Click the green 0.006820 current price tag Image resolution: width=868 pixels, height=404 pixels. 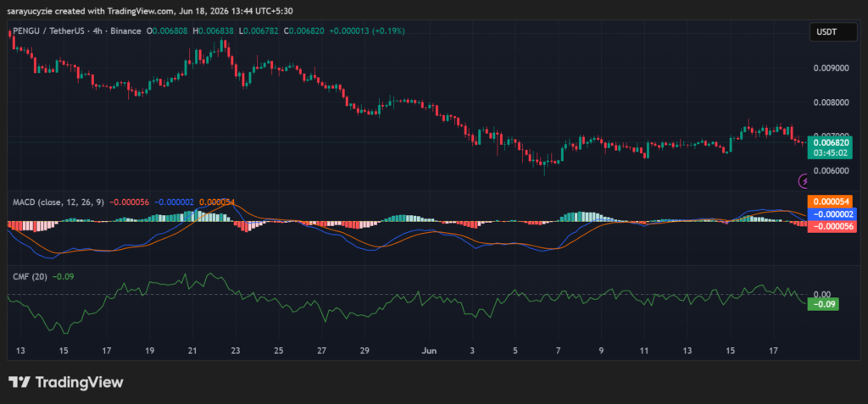(832, 143)
